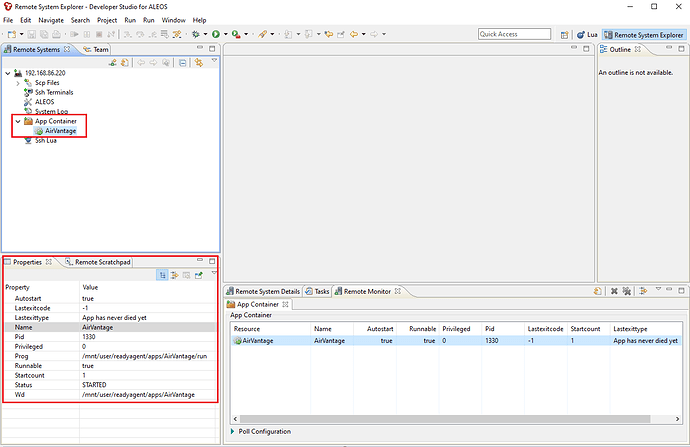The width and height of the screenshot is (690, 447).
Task: Click the Lastexitcode column header
Action: pos(545,329)
